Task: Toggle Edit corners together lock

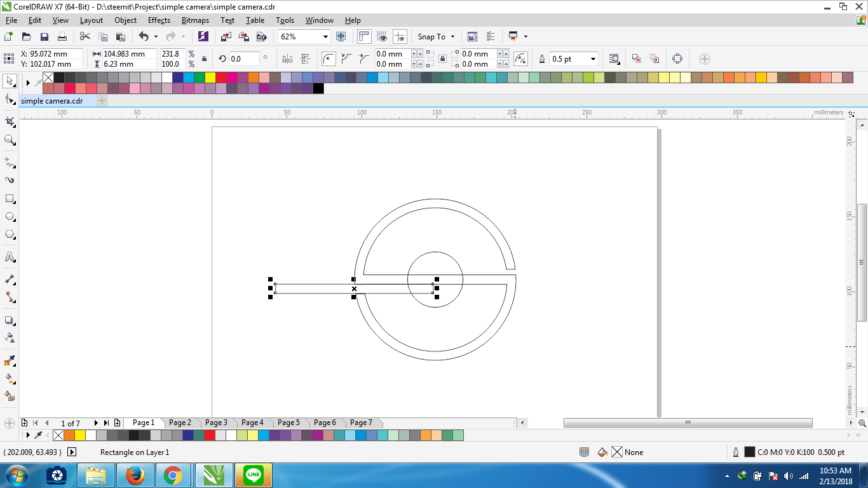Action: (x=443, y=59)
